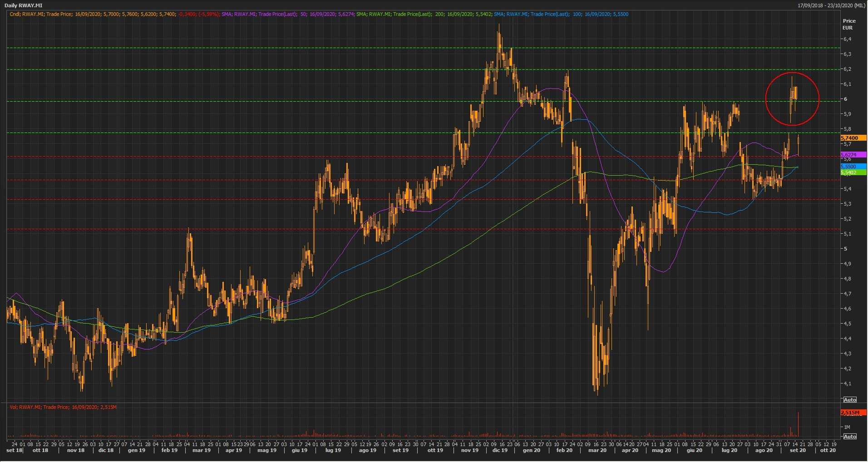Click the purple 5,6274 SMA value tag

853,155
